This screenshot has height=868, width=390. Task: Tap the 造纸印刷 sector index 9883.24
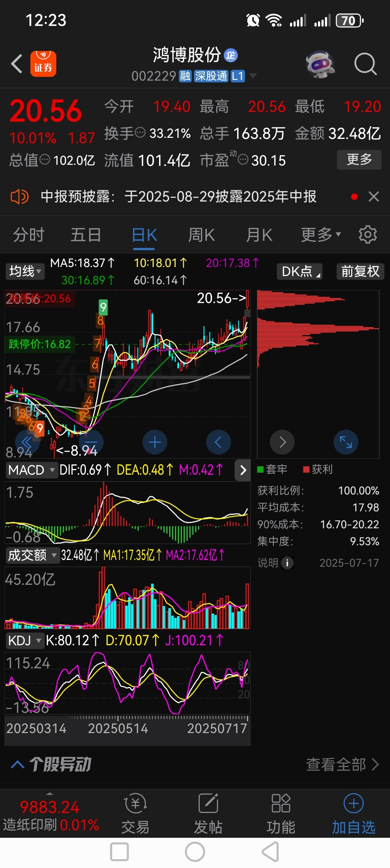coord(50,815)
